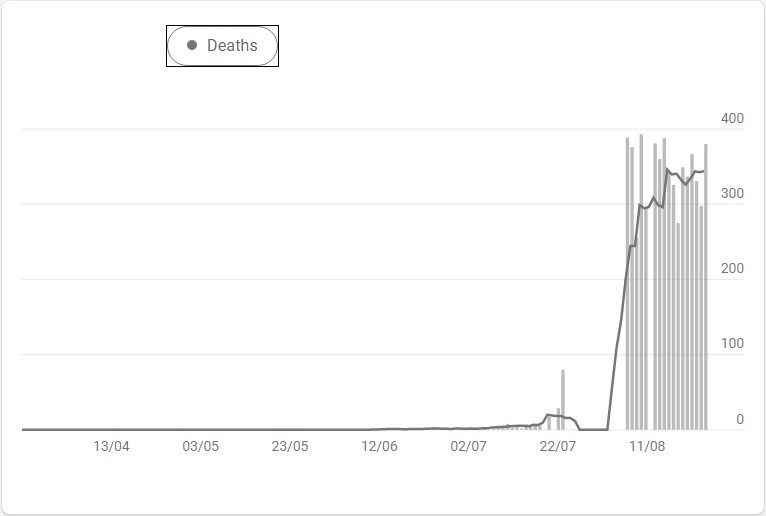The image size is (766, 516).
Task: Select the 03/05 date label
Action: [x=200, y=446]
